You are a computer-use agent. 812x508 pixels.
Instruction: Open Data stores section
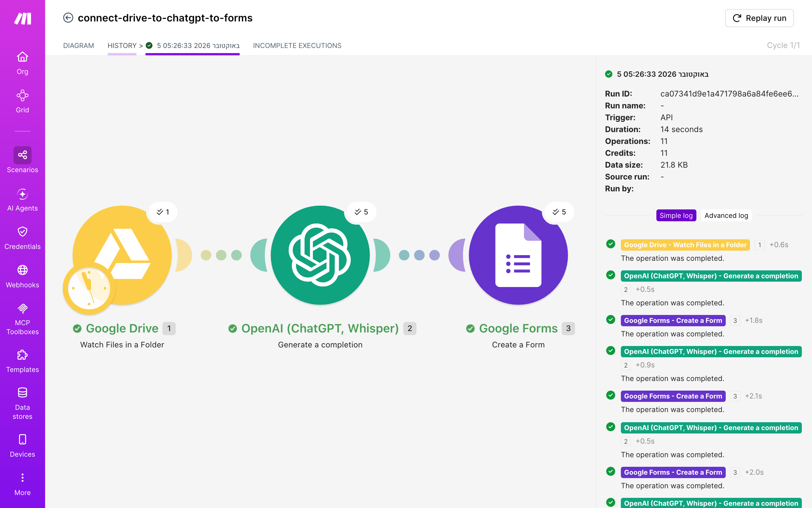tap(23, 404)
